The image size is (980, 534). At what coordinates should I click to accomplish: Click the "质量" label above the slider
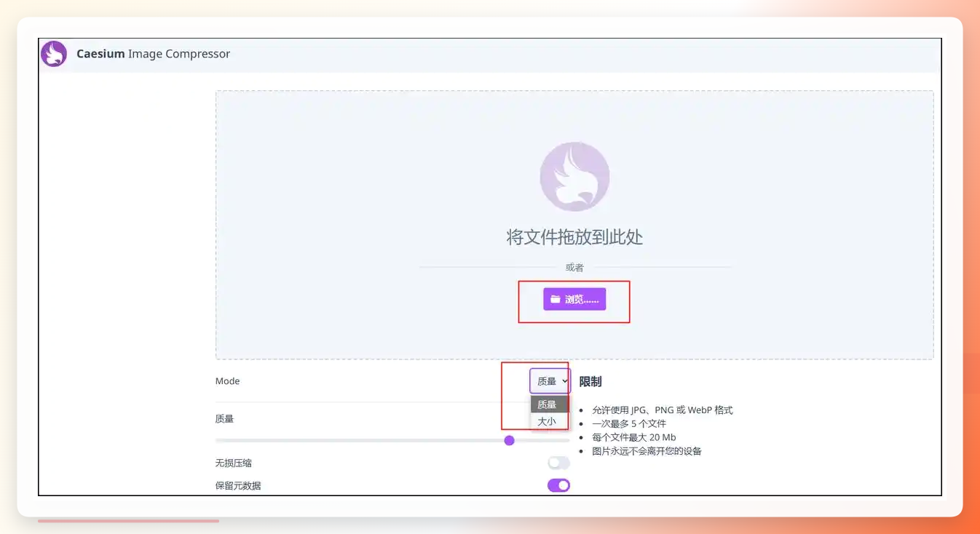[x=224, y=419]
